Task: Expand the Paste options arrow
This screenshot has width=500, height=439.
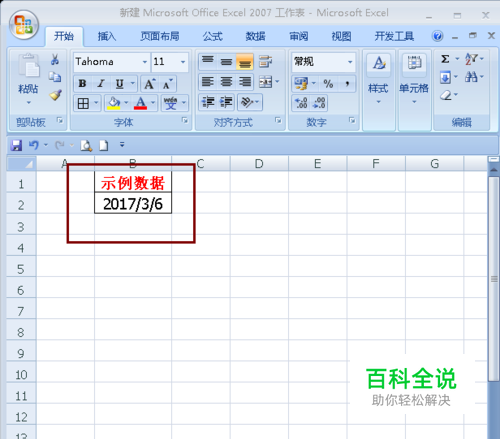Action: point(29,103)
